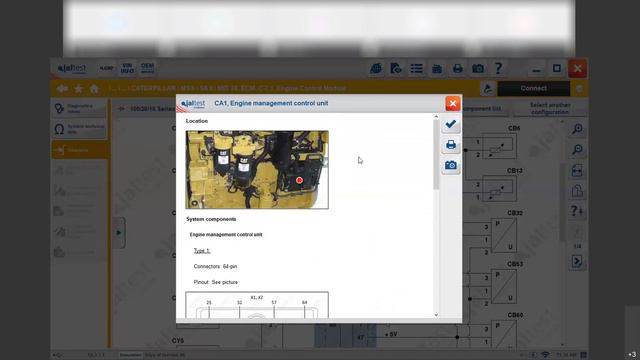The image size is (640, 360).
Task: Add to favorites with the star icon
Action: pyautogui.click(x=78, y=89)
